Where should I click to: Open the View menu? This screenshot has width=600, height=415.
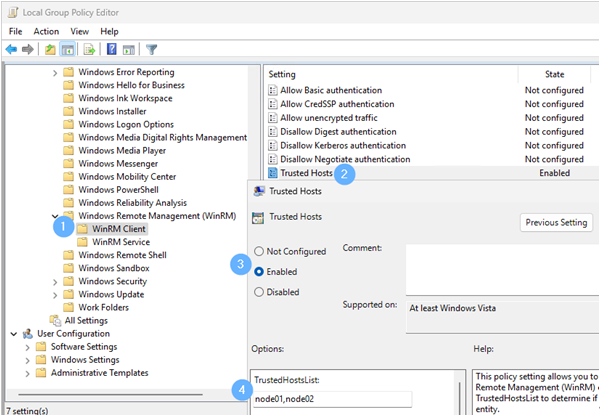80,31
